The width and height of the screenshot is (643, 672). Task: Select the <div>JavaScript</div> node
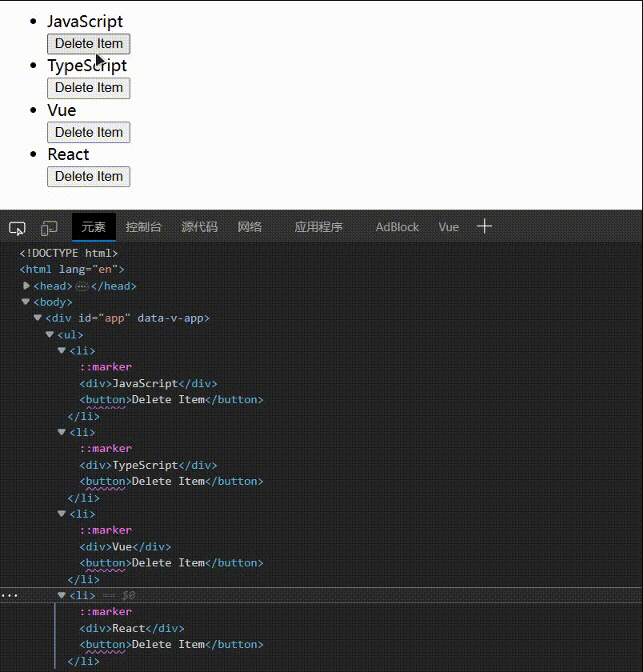(x=148, y=383)
